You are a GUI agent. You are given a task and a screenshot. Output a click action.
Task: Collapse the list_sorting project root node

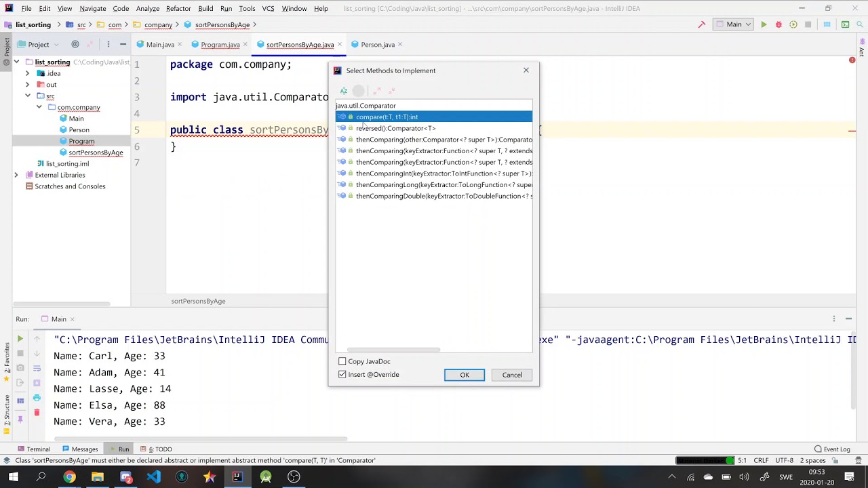tap(16, 62)
